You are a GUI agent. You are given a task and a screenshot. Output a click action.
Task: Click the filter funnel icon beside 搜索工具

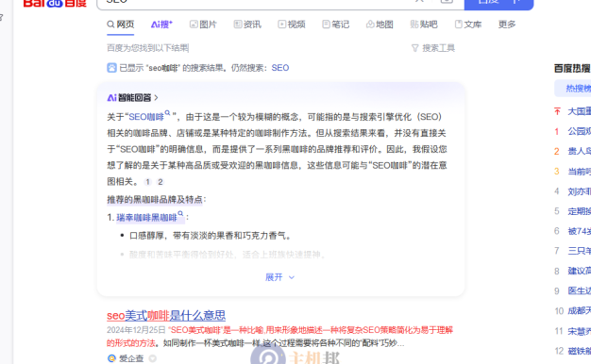pyautogui.click(x=415, y=48)
